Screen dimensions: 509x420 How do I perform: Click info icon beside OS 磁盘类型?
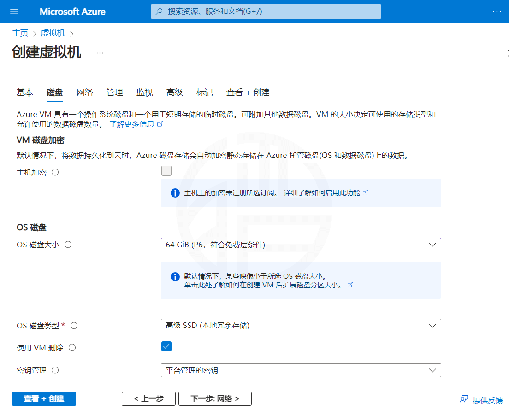(74, 325)
